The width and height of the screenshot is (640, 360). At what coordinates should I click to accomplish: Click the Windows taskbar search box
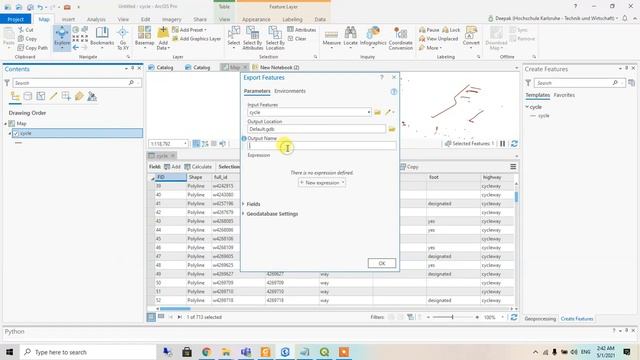point(88,352)
